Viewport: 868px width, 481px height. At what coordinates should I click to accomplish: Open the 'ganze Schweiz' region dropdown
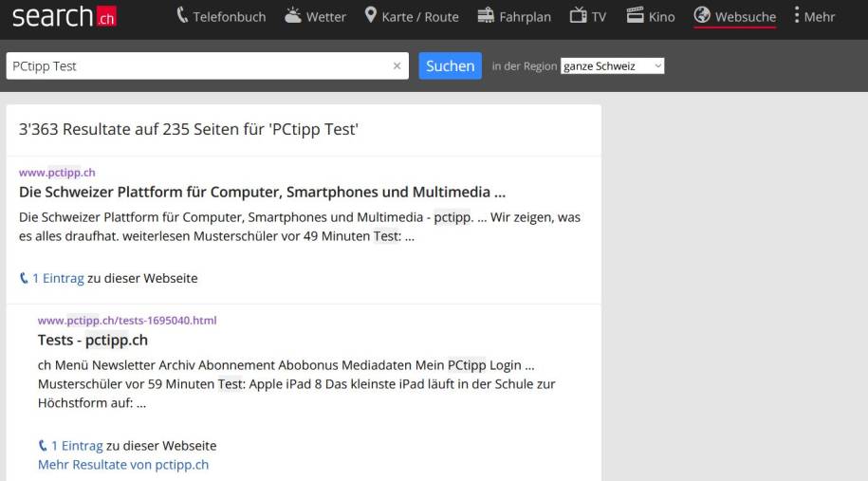(612, 65)
